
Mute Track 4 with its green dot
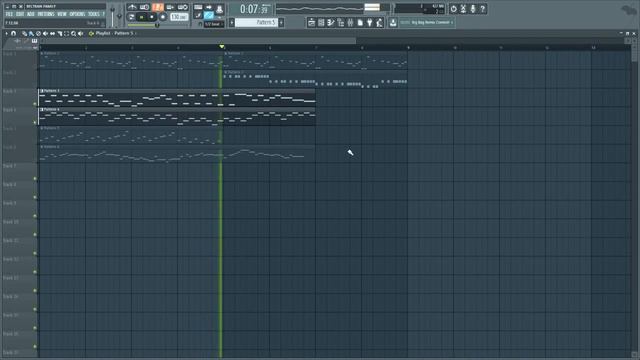click(35, 122)
